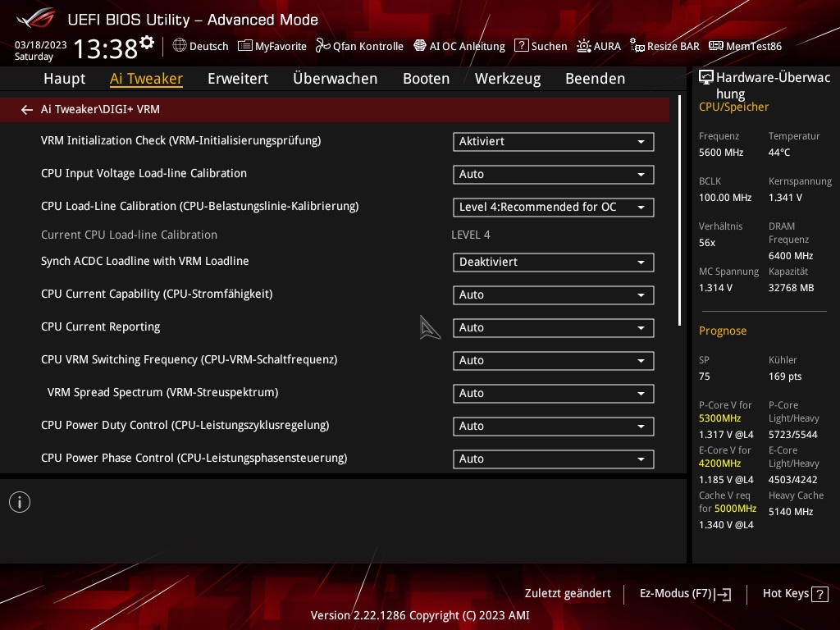The image size is (840, 630).
Task: Click Qfan Kontrolle label
Action: [x=368, y=46]
